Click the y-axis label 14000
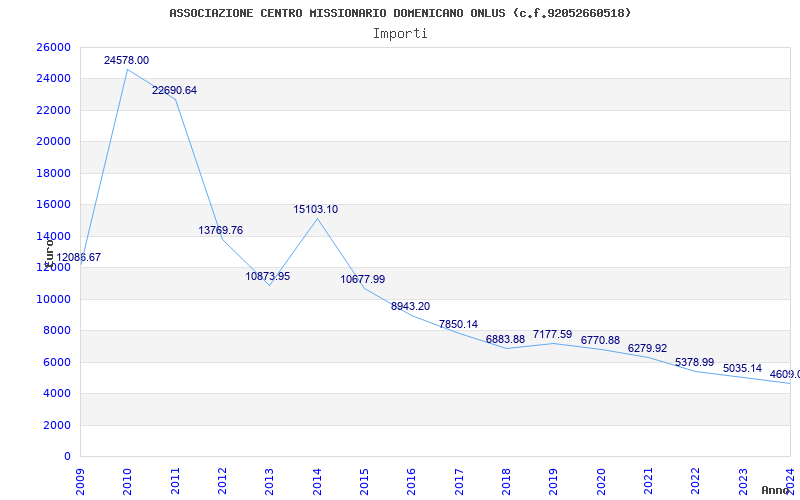 click(53, 236)
